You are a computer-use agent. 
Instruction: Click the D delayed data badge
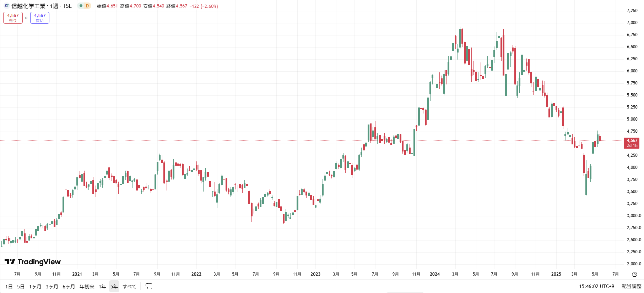[87, 6]
